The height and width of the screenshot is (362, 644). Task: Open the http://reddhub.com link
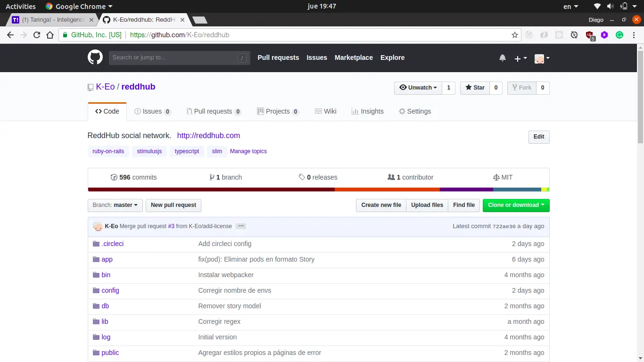tap(208, 135)
